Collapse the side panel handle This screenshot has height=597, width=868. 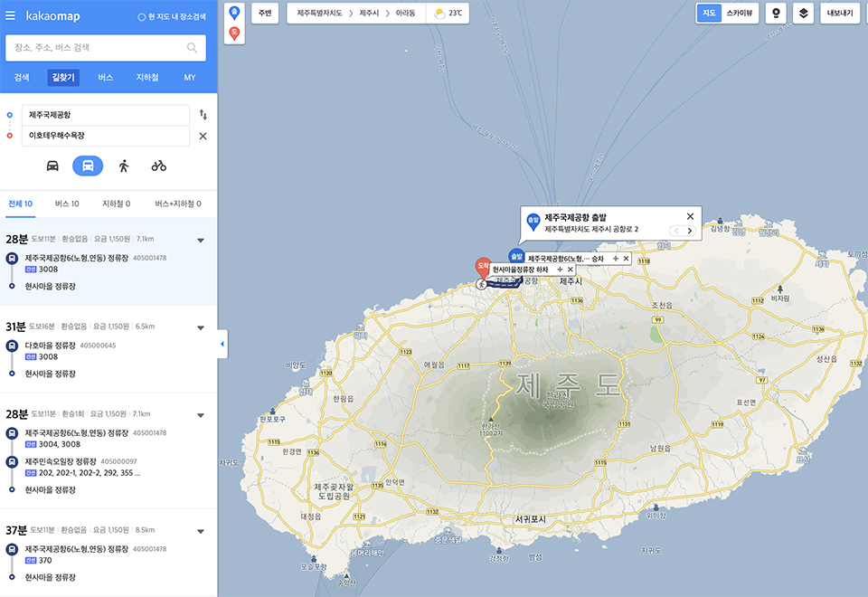(222, 344)
